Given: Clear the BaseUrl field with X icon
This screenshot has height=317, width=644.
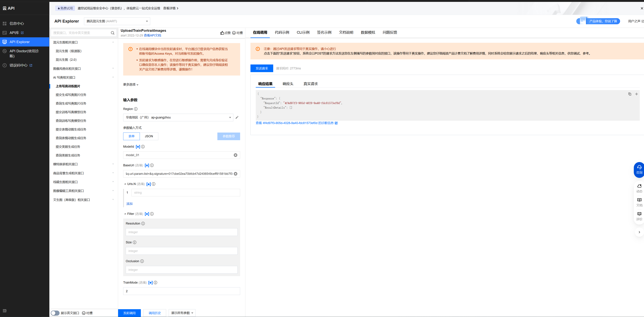Looking at the screenshot, I should click(236, 174).
